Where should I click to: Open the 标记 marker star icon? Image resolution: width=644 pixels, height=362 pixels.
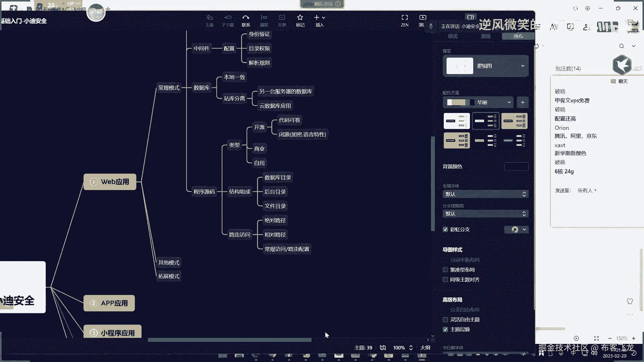pos(300,18)
